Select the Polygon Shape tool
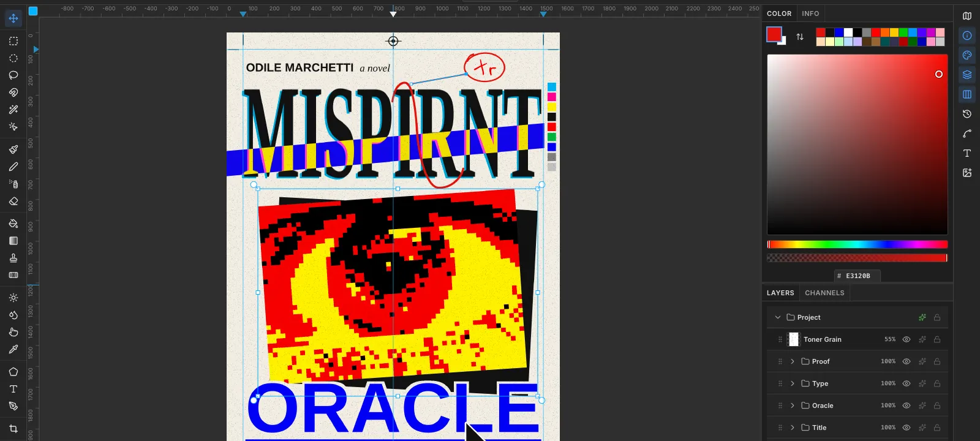Image resolution: width=980 pixels, height=441 pixels. tap(13, 372)
